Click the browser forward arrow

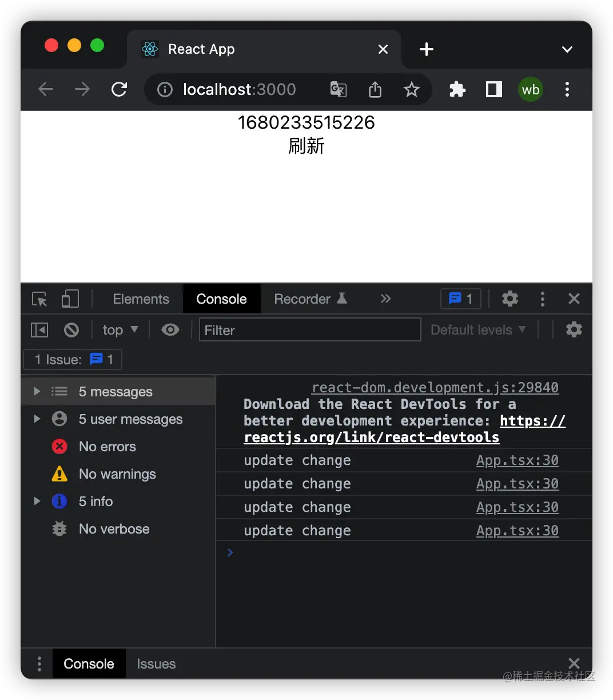coord(82,89)
